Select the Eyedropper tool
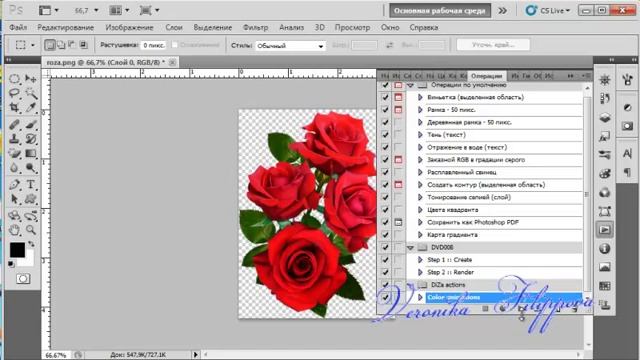Viewport: 640px width, 360px height. click(31, 108)
